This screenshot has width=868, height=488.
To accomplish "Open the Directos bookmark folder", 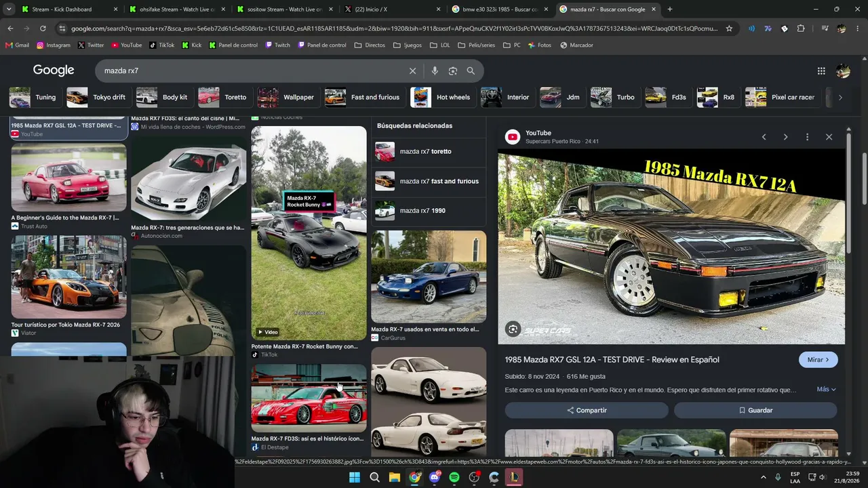I will (370, 45).
